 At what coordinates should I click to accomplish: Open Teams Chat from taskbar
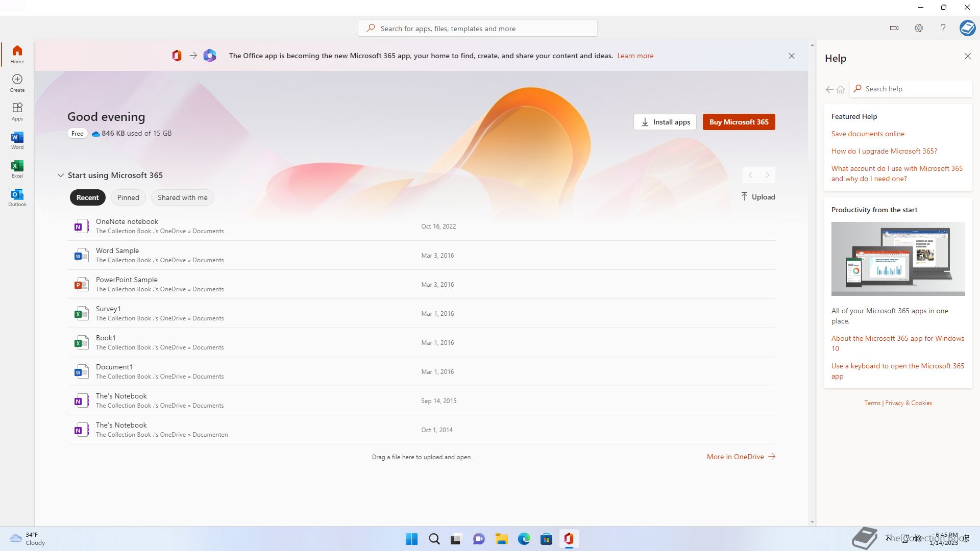point(479,539)
